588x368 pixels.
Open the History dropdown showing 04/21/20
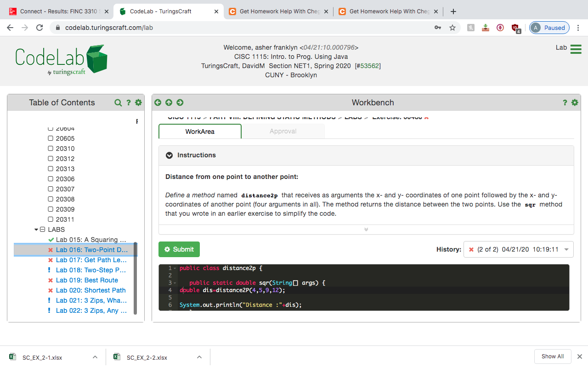[x=566, y=249]
